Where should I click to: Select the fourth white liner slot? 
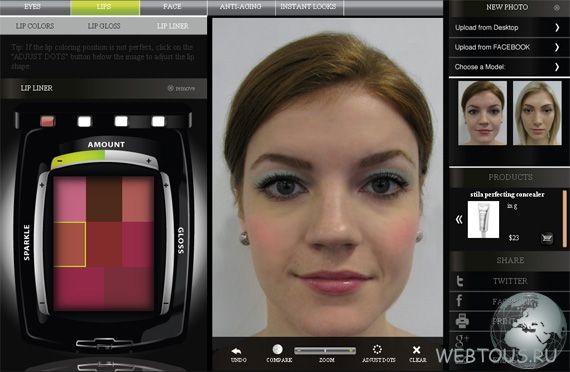point(158,121)
